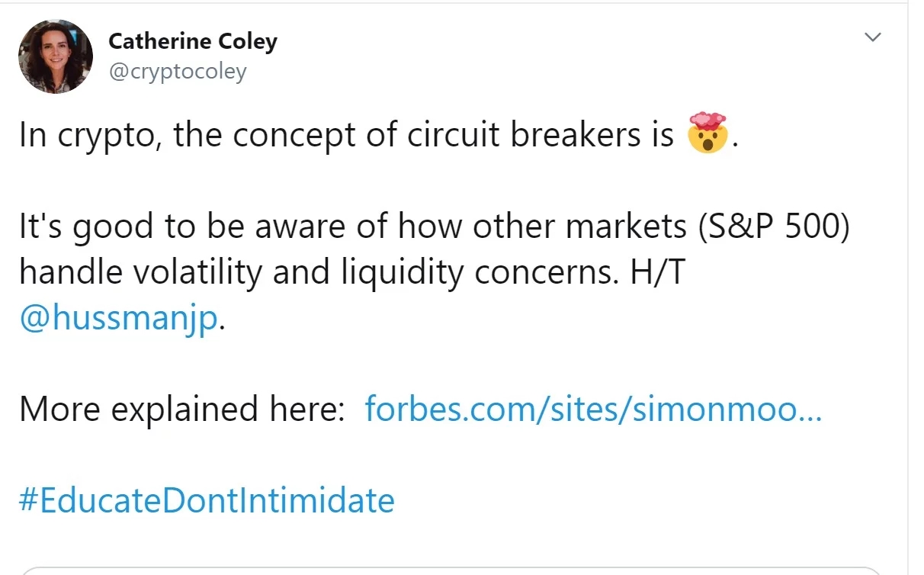Open the tweet options chevron menu
Image resolution: width=924 pixels, height=575 pixels.
873,37
